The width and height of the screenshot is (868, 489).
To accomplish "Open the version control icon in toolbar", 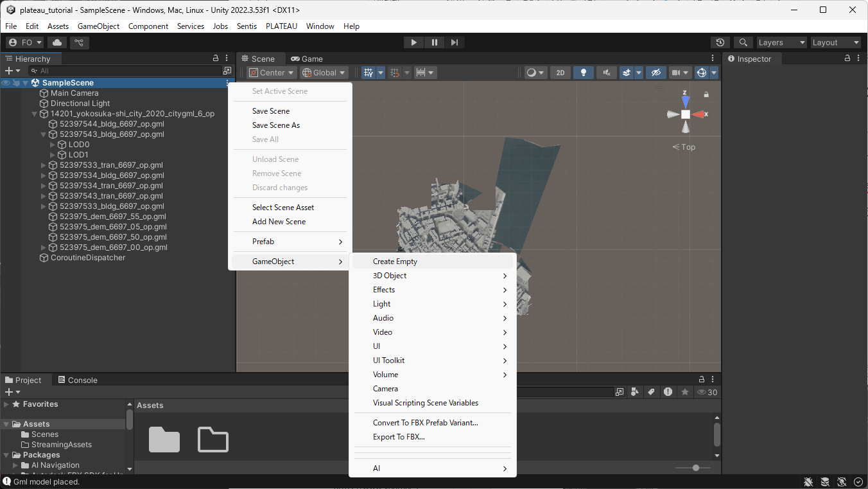I will [79, 42].
